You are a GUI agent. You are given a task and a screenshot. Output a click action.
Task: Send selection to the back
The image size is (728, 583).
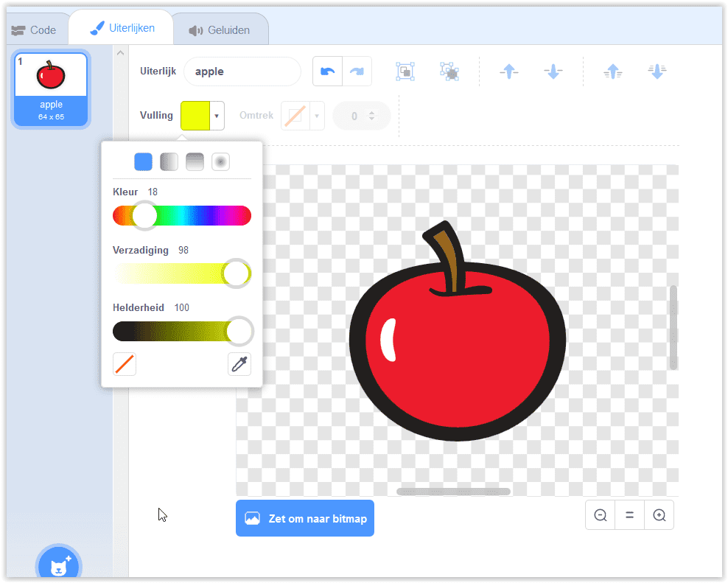pos(657,71)
